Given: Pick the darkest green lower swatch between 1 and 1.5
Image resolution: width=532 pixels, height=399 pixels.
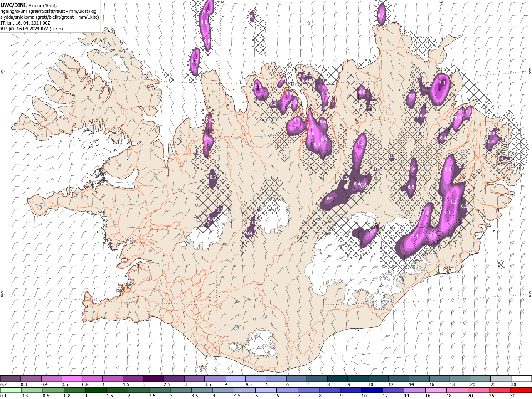Looking at the screenshot, I should (96, 390).
